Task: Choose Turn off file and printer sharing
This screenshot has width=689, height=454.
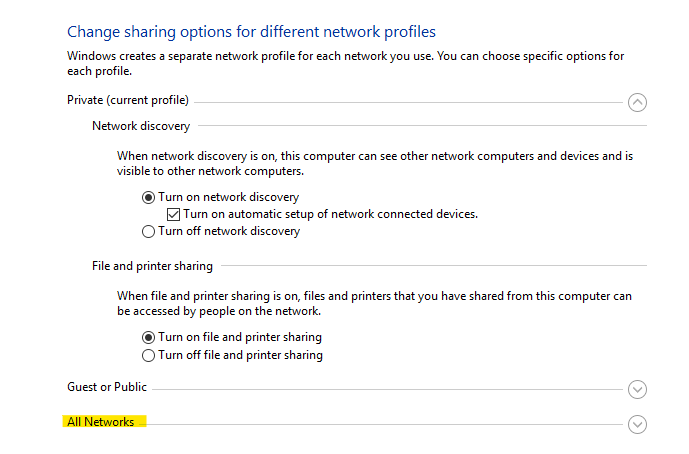Action: (149, 355)
